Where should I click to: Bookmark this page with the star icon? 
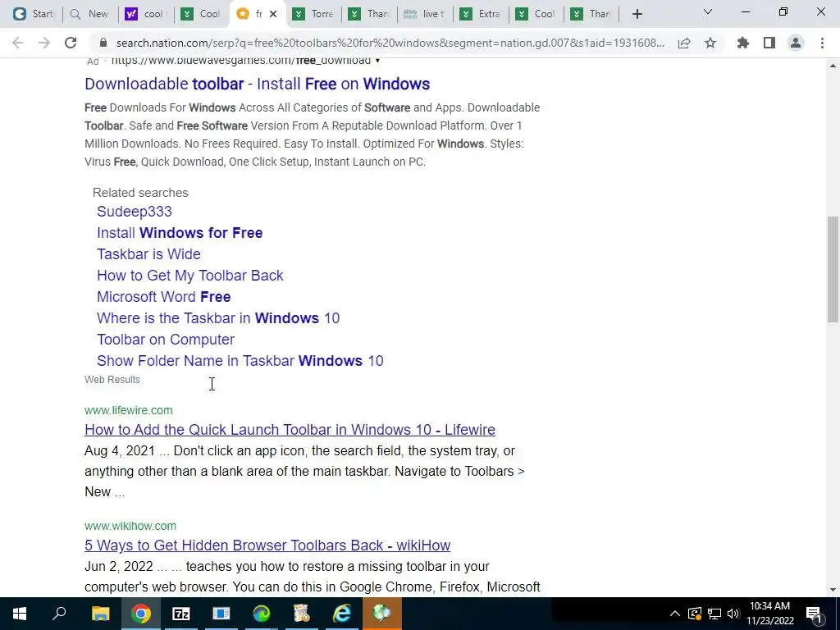710,43
